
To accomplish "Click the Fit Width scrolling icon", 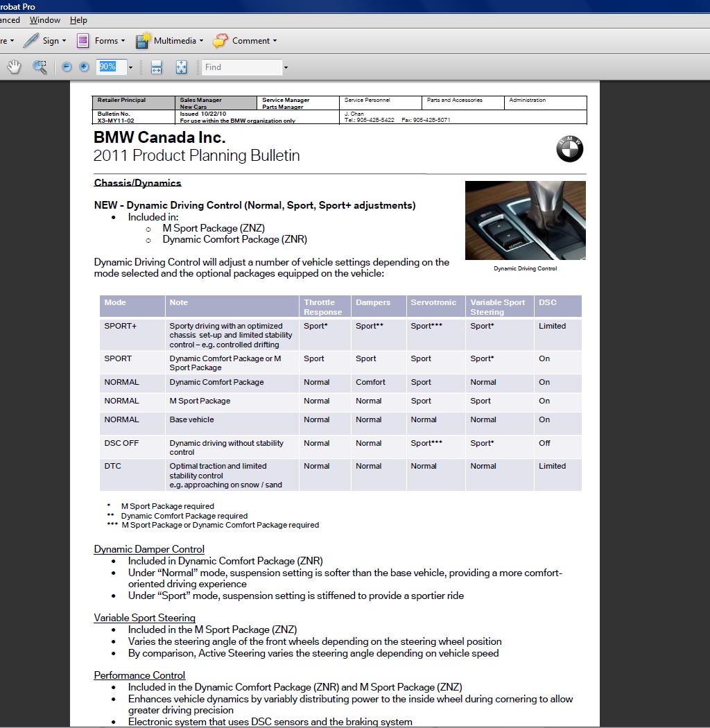I will click(x=157, y=67).
